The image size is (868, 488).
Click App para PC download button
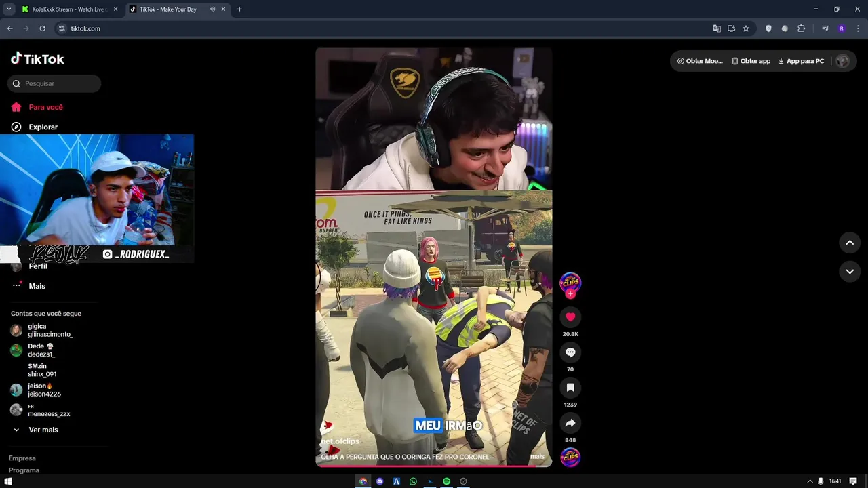coord(801,61)
